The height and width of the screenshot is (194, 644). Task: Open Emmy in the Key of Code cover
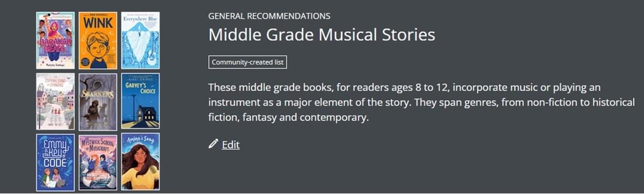click(x=55, y=162)
